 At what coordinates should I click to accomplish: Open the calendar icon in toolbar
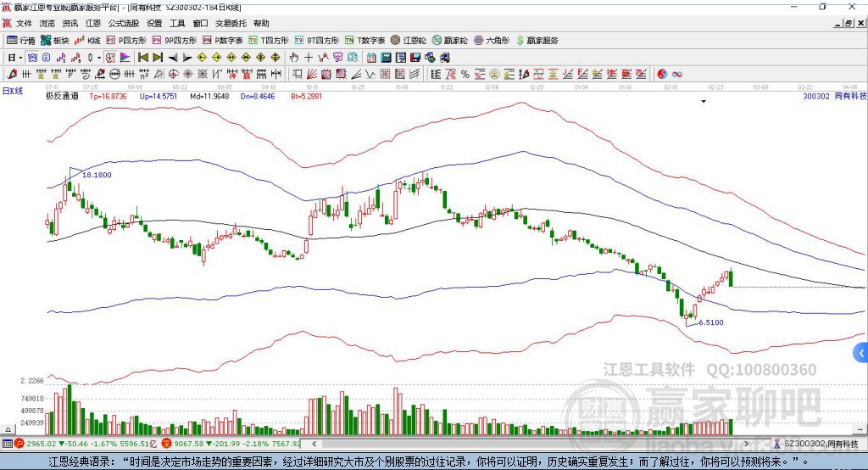(x=371, y=58)
